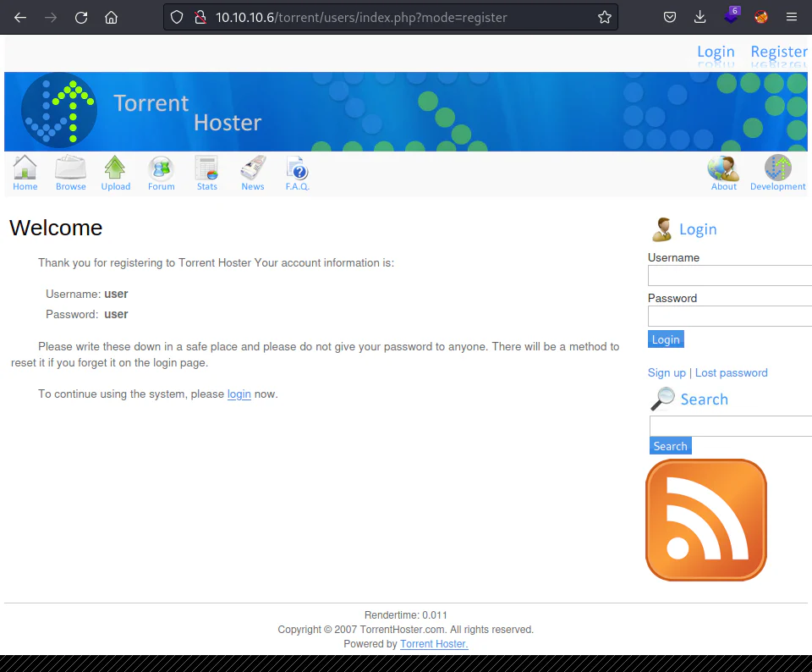Select the 'Password: user' line
The width and height of the screenshot is (812, 672).
[x=86, y=315]
